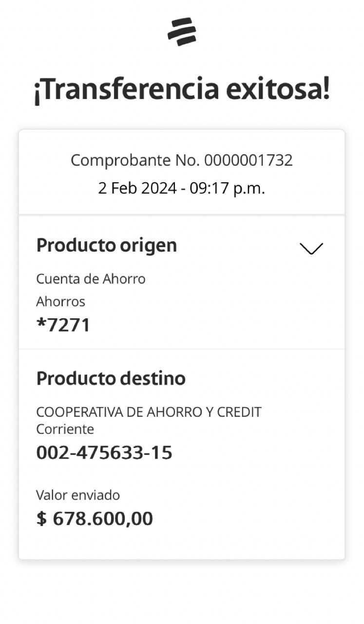The height and width of the screenshot is (624, 364).
Task: Click COOPERATIVA DE AHORRO Y CREDIT text
Action: (x=149, y=412)
